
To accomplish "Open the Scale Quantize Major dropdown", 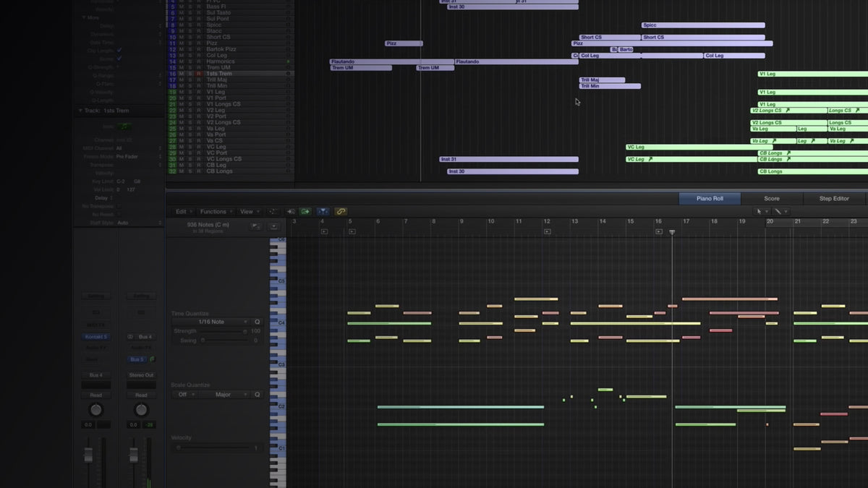I will pos(224,395).
